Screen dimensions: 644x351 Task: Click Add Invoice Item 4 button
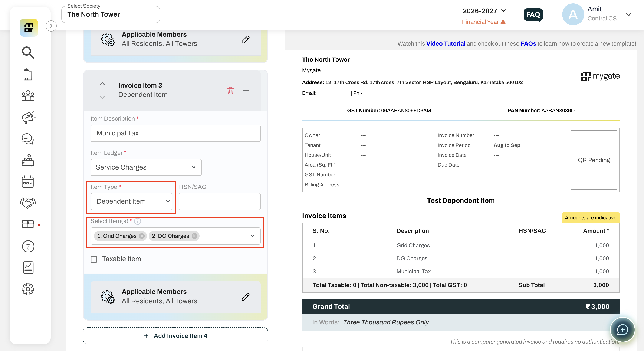pyautogui.click(x=175, y=336)
